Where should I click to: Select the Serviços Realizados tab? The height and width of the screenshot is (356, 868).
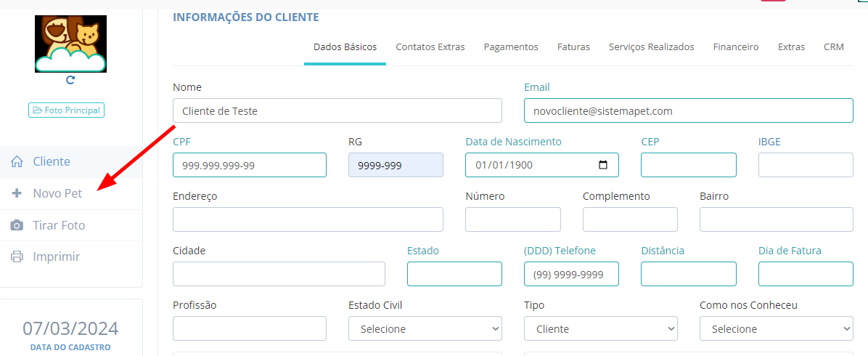(651, 47)
